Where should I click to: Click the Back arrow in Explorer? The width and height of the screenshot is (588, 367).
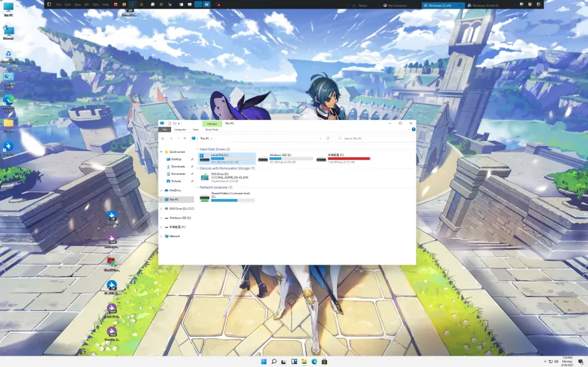point(163,139)
